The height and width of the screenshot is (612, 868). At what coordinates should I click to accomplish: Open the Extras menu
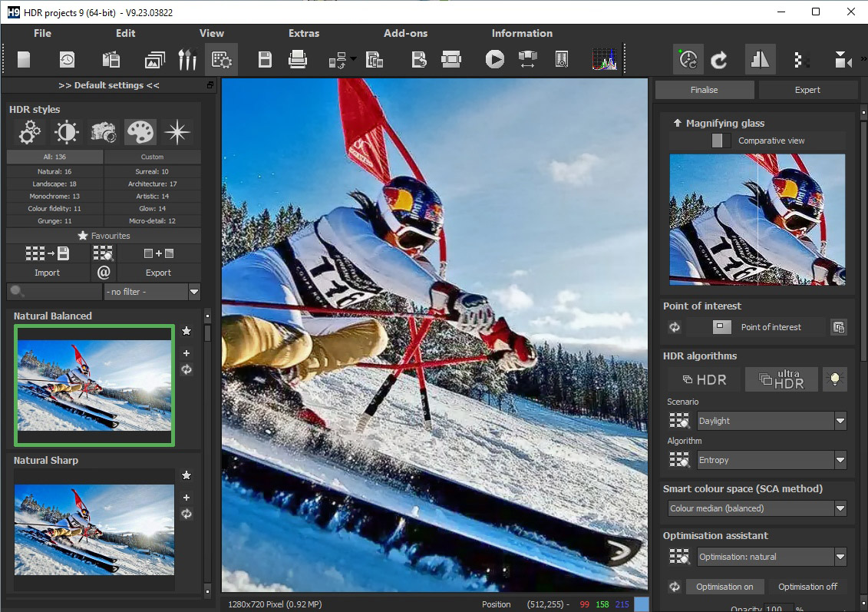click(x=304, y=33)
